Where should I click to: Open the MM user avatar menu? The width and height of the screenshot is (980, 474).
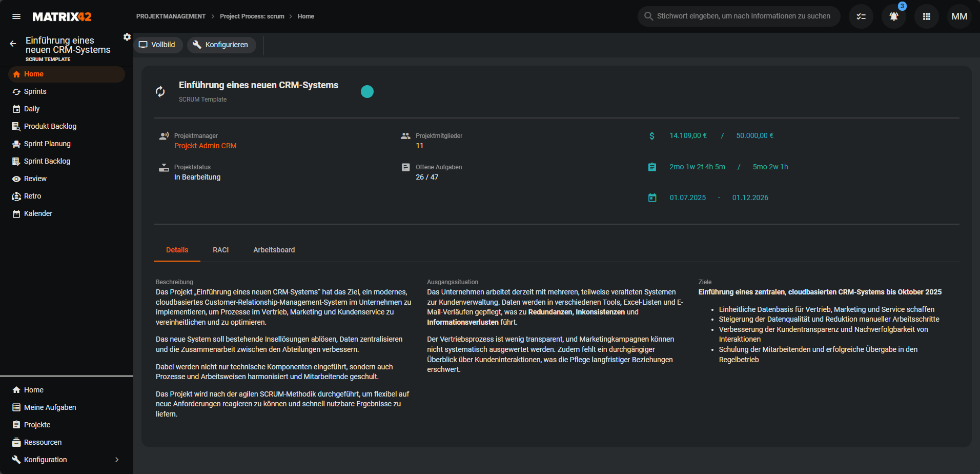click(959, 16)
